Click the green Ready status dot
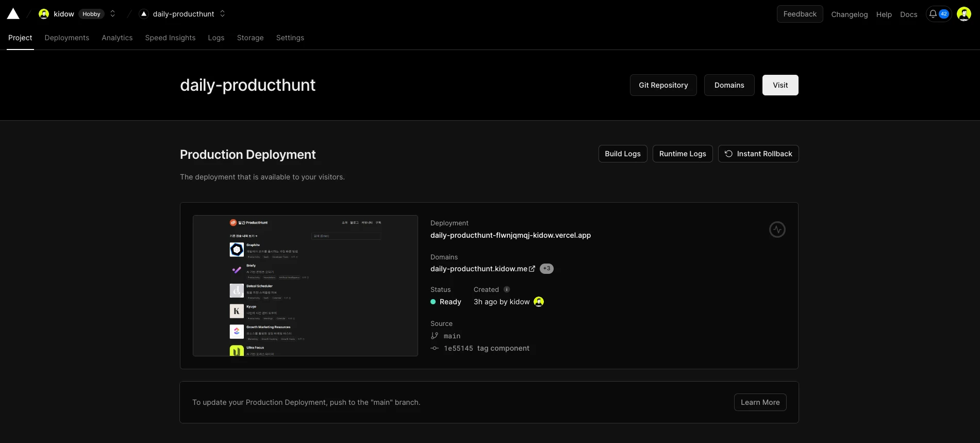The width and height of the screenshot is (980, 443). tap(433, 302)
